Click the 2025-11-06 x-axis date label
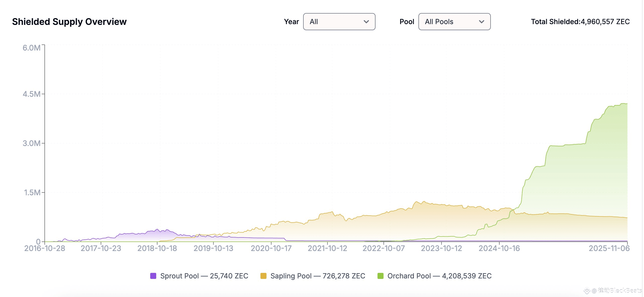The image size is (644, 297). 609,248
